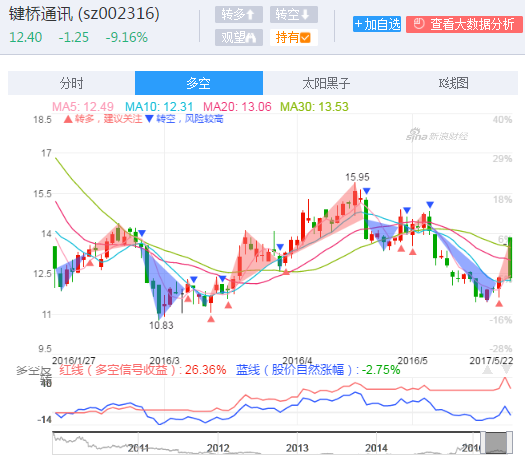Click the 转空，风险较高 legend text
This screenshot has width=525, height=470.
(190, 119)
